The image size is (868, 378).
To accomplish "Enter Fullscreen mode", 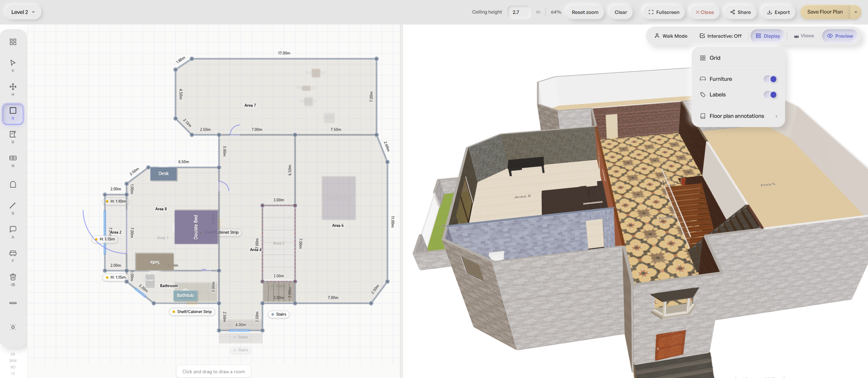I will point(664,12).
